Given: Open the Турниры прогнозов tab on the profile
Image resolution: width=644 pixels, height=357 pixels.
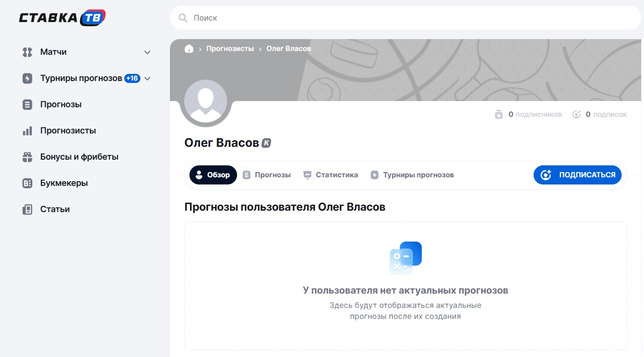Looking at the screenshot, I should pyautogui.click(x=413, y=174).
